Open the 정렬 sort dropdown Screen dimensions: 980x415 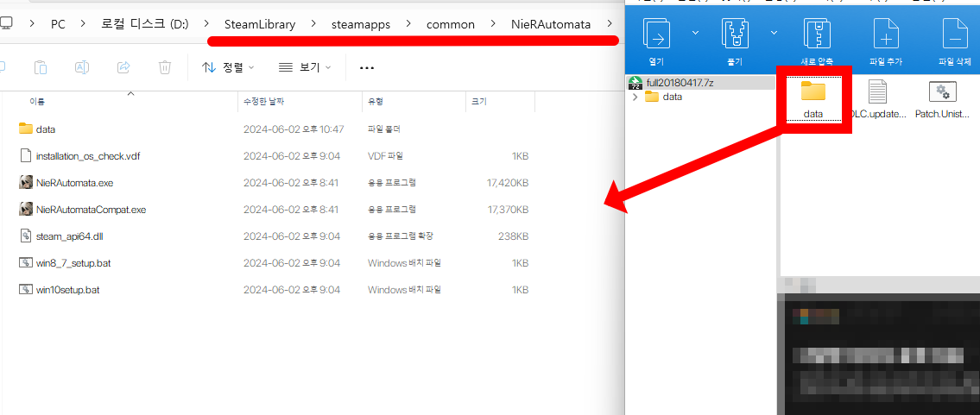tap(228, 67)
